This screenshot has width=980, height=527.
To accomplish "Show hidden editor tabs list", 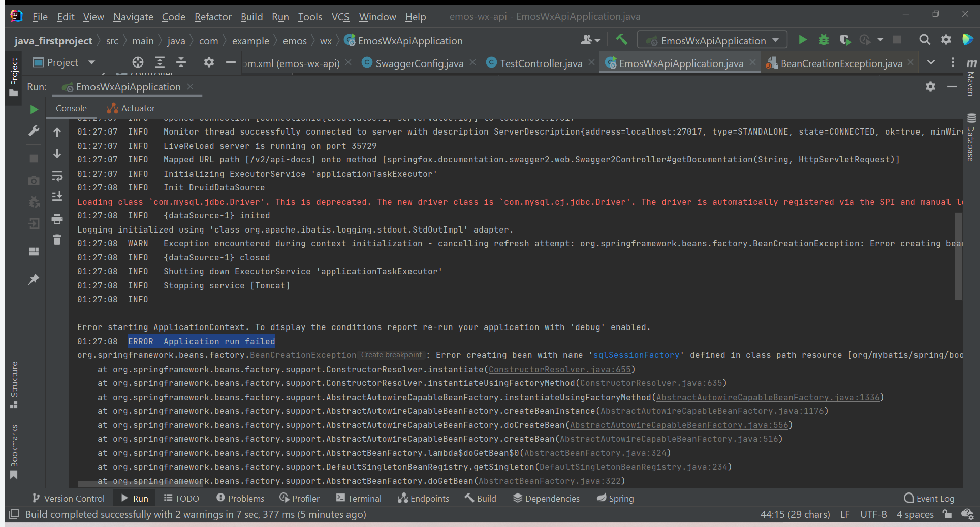I will pos(931,62).
